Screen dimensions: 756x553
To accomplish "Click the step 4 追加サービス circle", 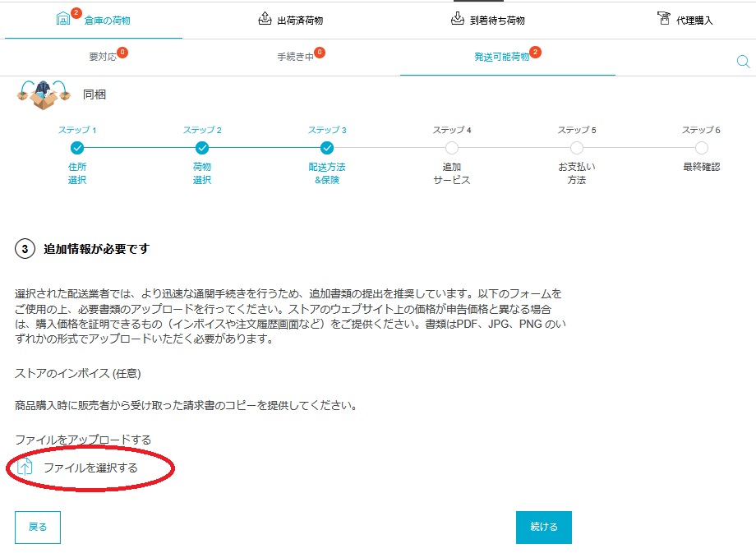I will (452, 148).
